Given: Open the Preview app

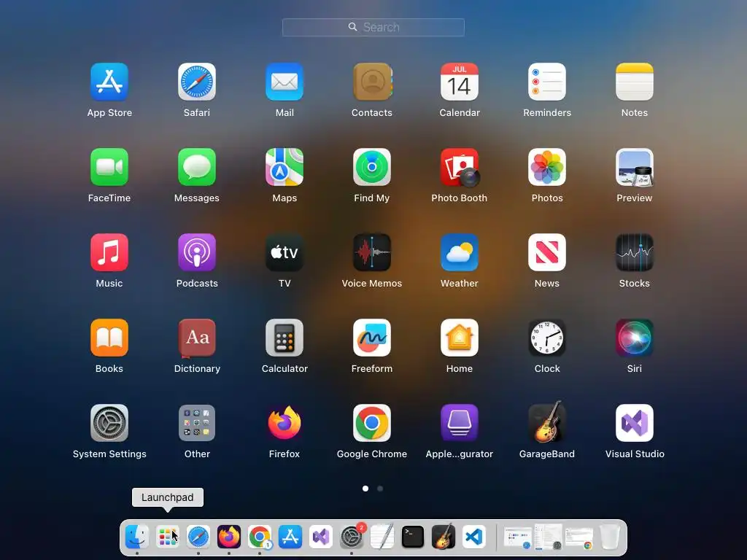Looking at the screenshot, I should click(635, 167).
